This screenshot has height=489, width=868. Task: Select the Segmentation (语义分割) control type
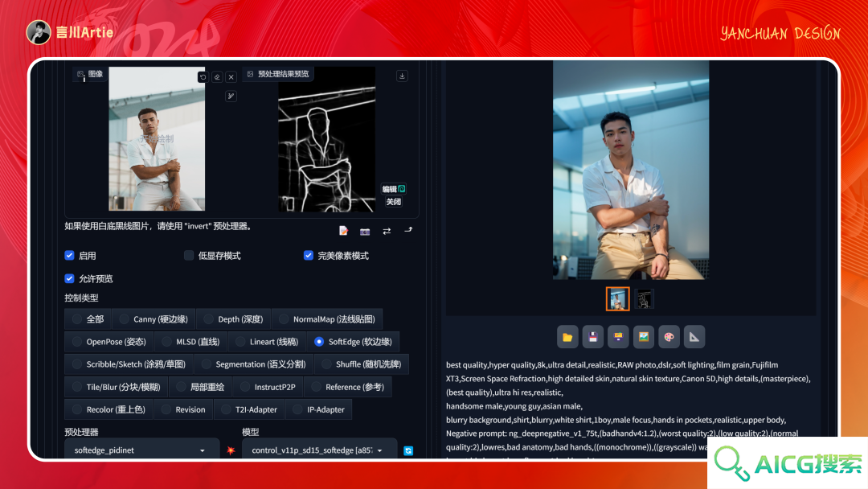253,364
